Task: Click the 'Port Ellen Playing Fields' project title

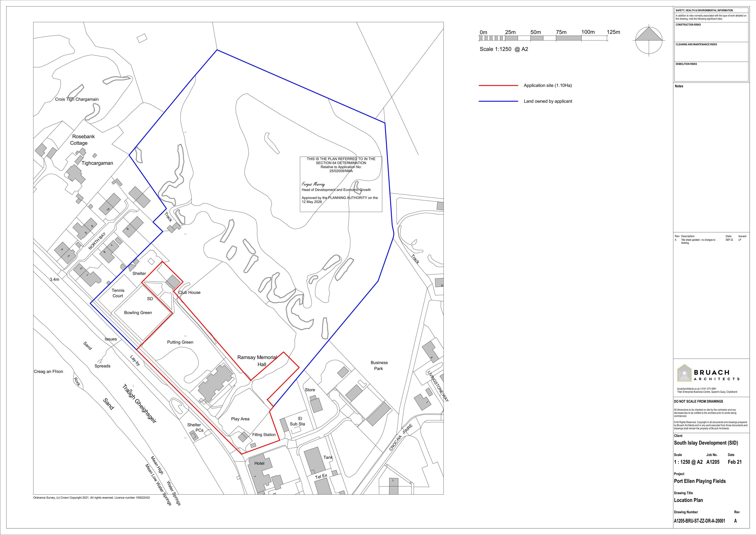Action: click(700, 481)
